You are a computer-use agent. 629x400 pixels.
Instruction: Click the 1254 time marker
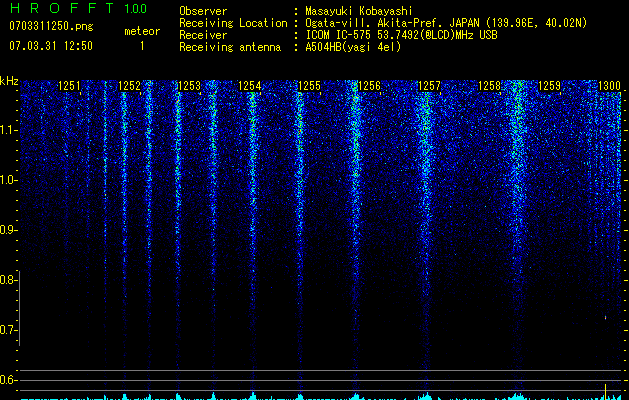(249, 86)
